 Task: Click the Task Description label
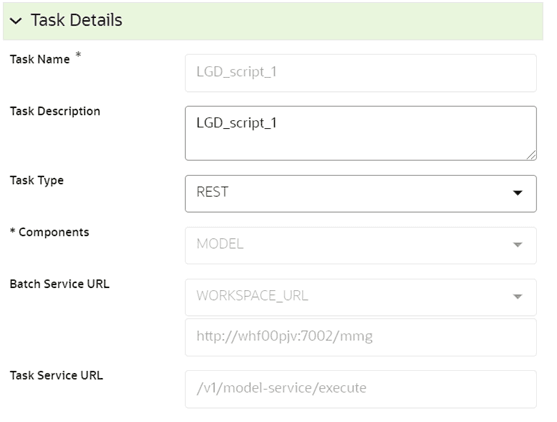tap(55, 111)
